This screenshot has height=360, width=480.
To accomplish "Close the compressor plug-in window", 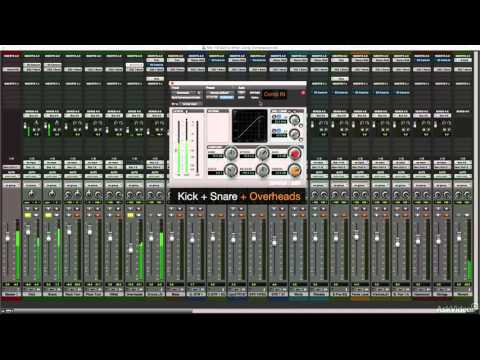I will (x=173, y=83).
